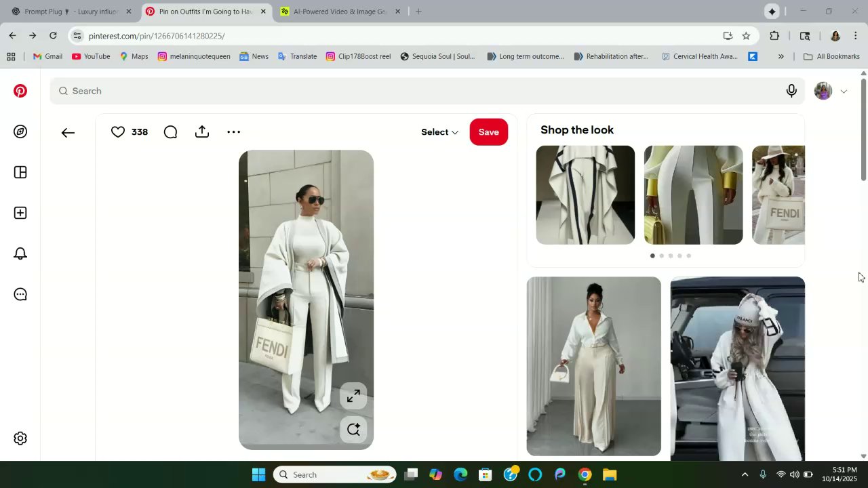
Task: Open Messages chat icon in sidebar
Action: tap(20, 294)
